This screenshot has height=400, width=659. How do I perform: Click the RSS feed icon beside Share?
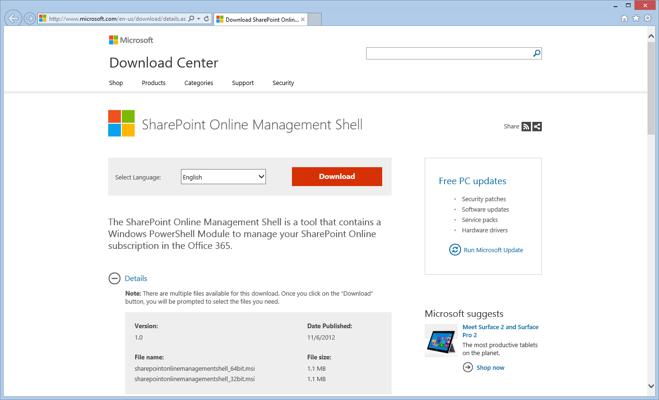(x=527, y=127)
